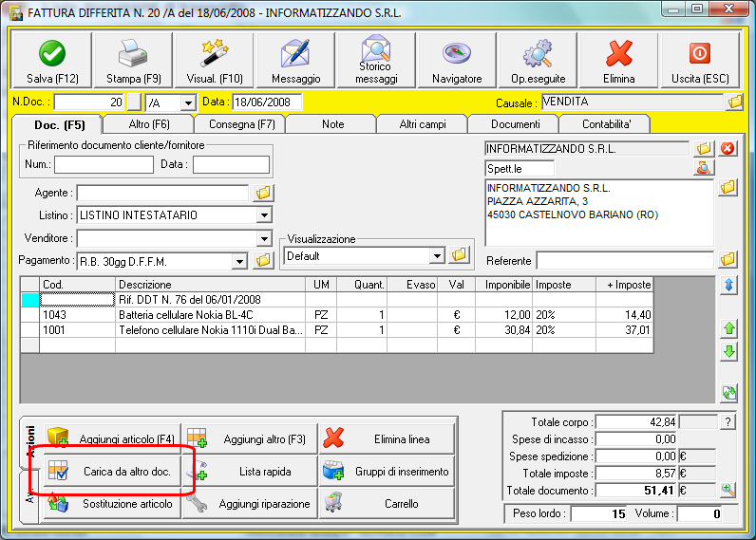This screenshot has height=540, width=756.
Task: Click Aggiungi articolo (F4) button
Action: pyautogui.click(x=114, y=439)
